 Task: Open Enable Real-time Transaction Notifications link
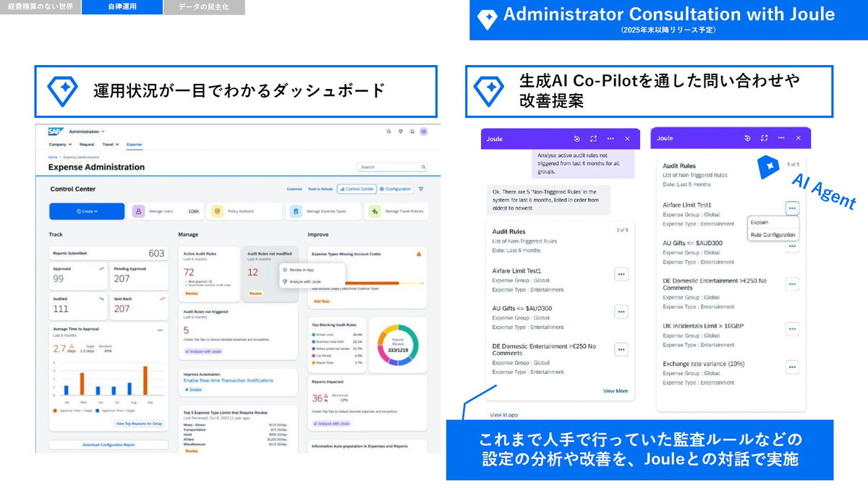pyautogui.click(x=229, y=380)
